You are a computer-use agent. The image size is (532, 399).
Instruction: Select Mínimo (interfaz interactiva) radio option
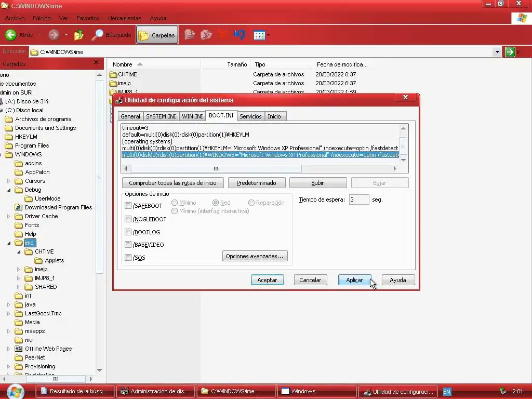(x=175, y=211)
